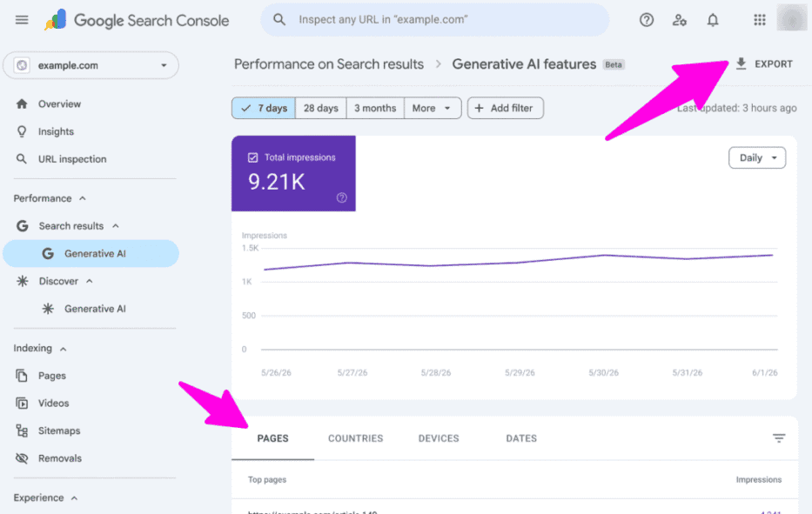Click Total impressions help icon

[x=342, y=197]
